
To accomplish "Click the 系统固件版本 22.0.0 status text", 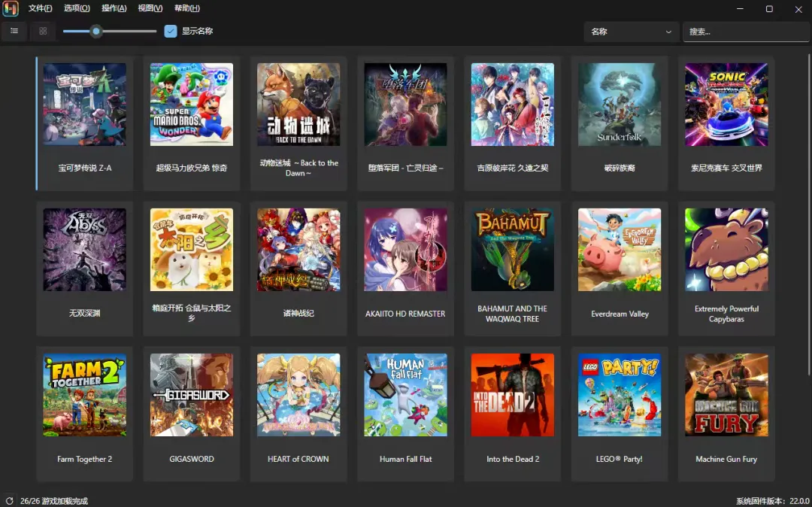I will coord(773,501).
